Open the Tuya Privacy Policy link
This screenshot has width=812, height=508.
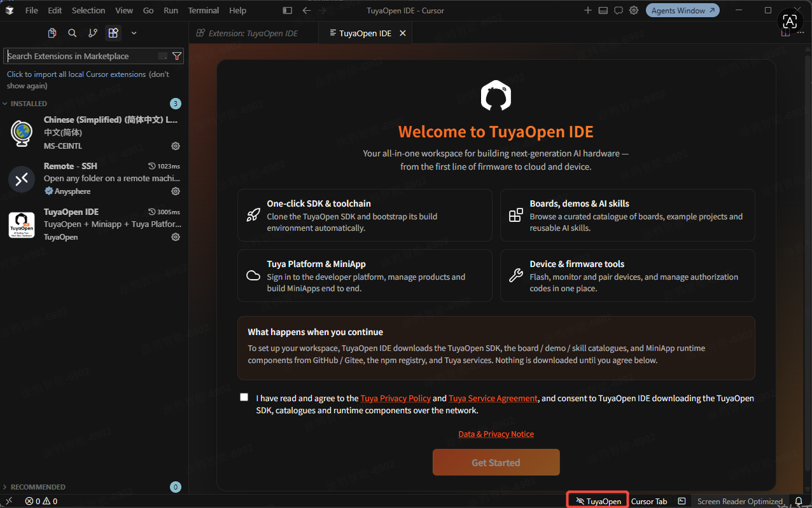click(395, 398)
